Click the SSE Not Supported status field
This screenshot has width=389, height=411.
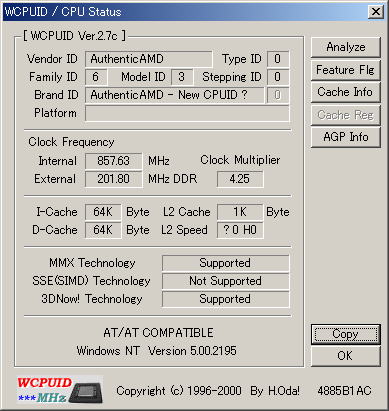226,281
